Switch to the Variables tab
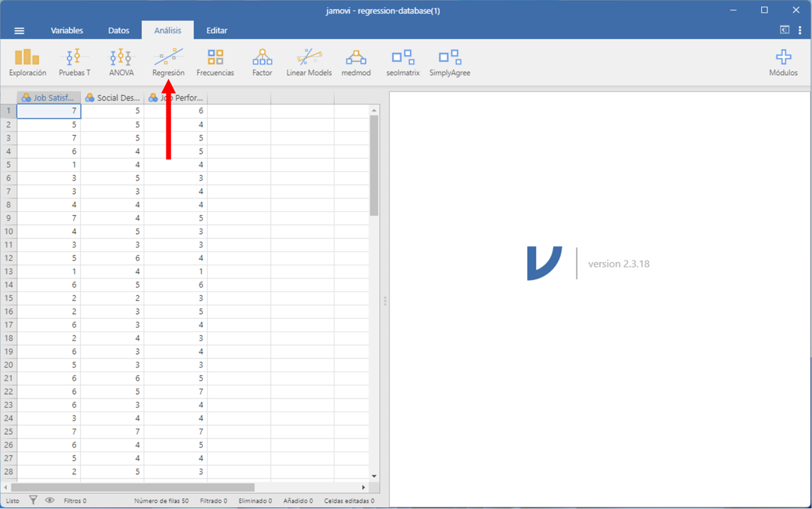This screenshot has height=509, width=812. [67, 31]
